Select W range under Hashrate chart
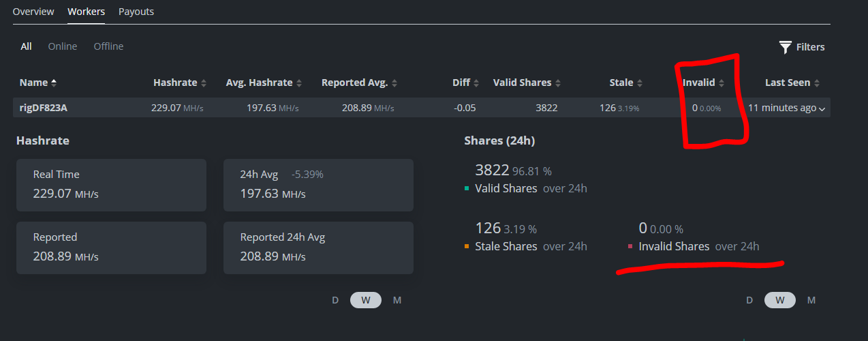Screen dimensions: 868x341 click(366, 300)
